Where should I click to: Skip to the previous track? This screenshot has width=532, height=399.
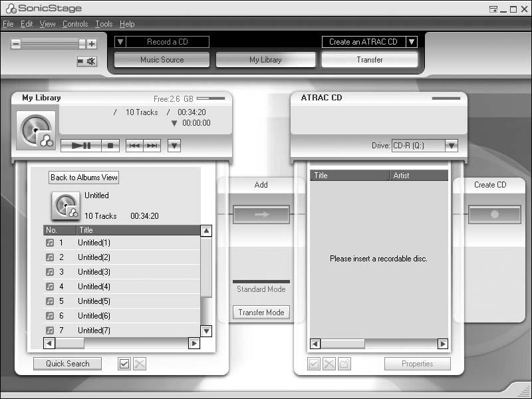click(x=134, y=146)
